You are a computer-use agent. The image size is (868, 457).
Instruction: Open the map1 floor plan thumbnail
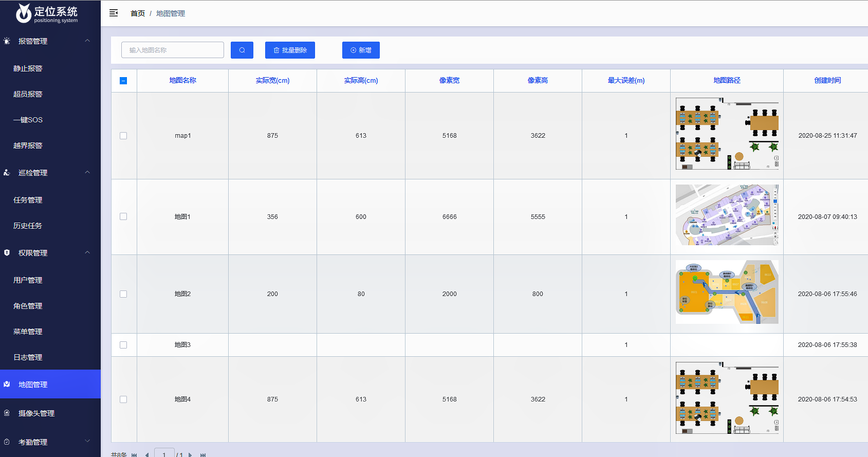tap(727, 134)
